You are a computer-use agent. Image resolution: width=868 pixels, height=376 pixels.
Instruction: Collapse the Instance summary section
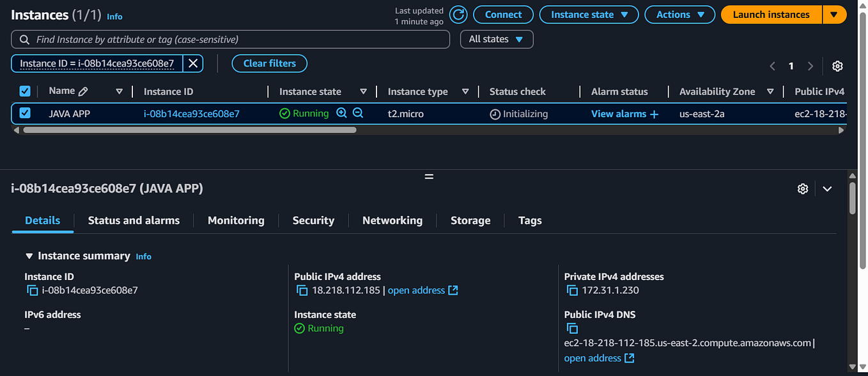[x=29, y=255]
